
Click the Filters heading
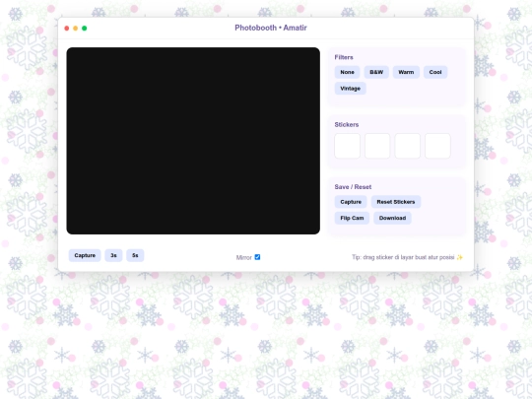pos(344,57)
